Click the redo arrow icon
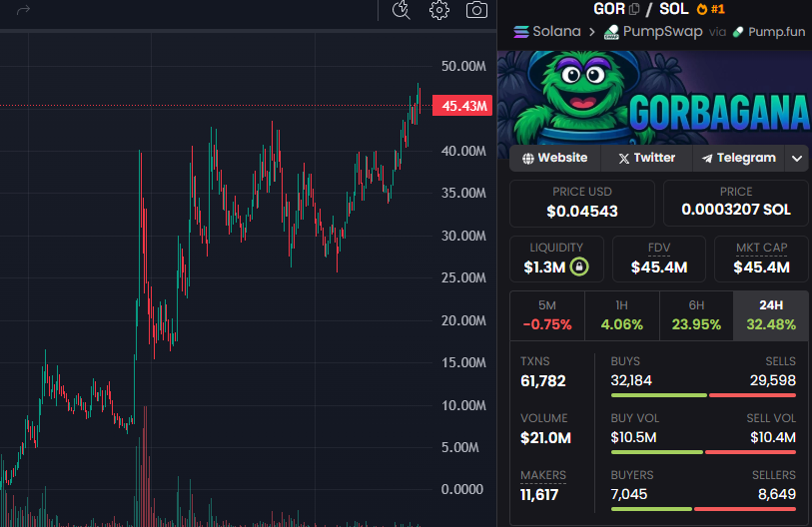Viewport: 812px width, 527px height. 23,10
